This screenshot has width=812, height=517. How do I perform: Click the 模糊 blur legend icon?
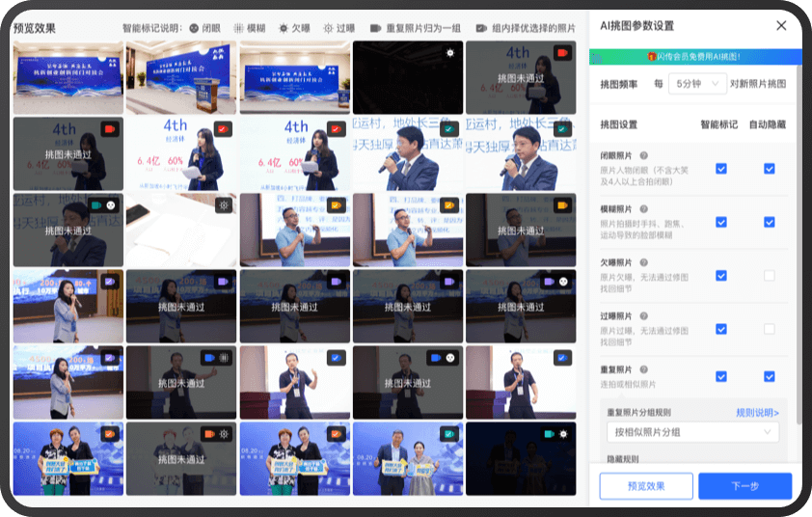[x=239, y=29]
